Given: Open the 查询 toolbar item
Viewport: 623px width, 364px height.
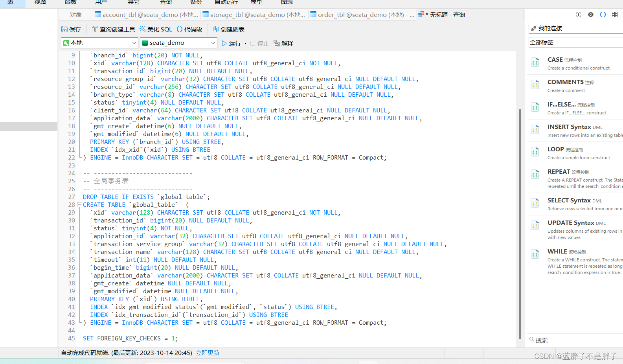Looking at the screenshot, I should point(166,2).
